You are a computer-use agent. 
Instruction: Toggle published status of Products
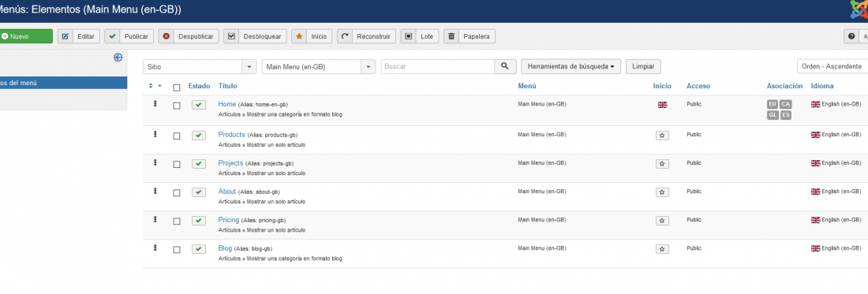pyautogui.click(x=199, y=136)
